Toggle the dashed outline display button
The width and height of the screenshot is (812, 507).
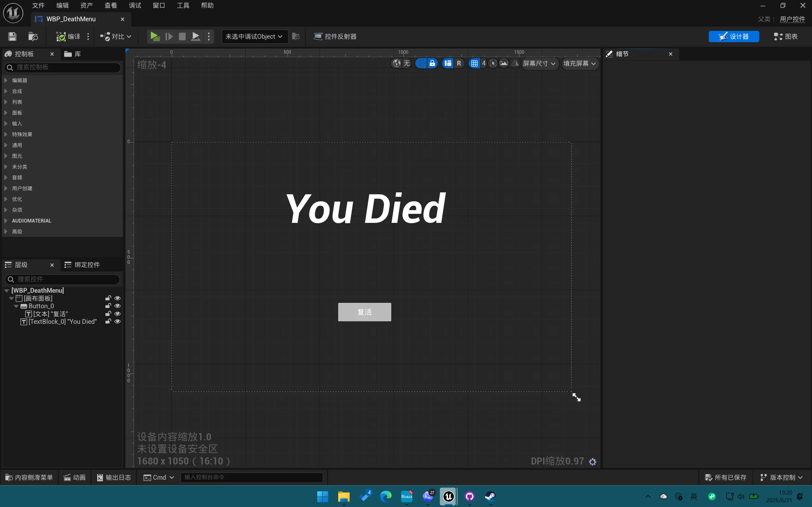[x=421, y=63]
